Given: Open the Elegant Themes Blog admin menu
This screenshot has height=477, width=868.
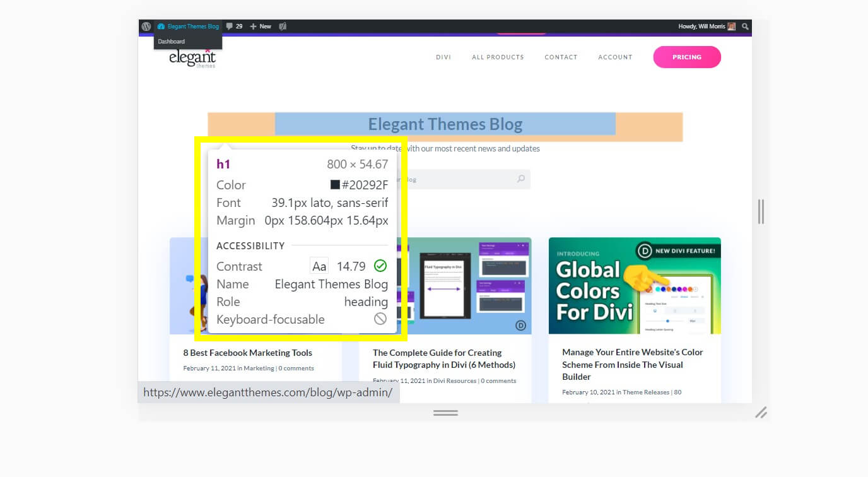Looking at the screenshot, I should tap(189, 26).
